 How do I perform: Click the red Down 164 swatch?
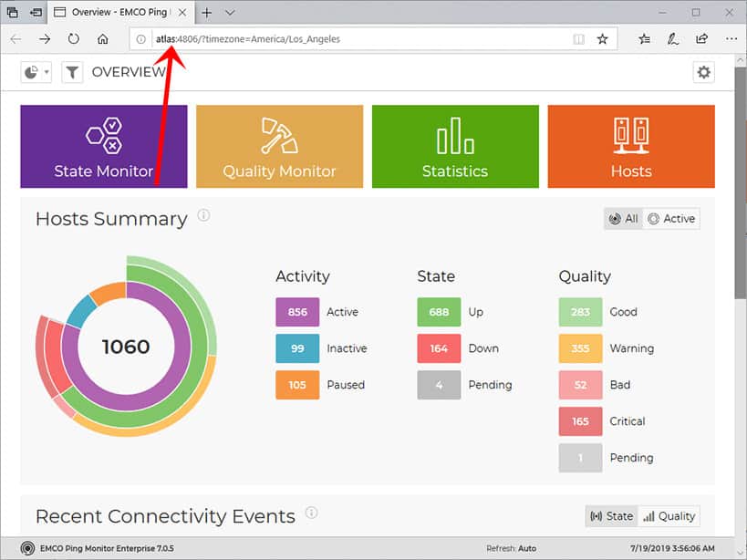pos(439,348)
